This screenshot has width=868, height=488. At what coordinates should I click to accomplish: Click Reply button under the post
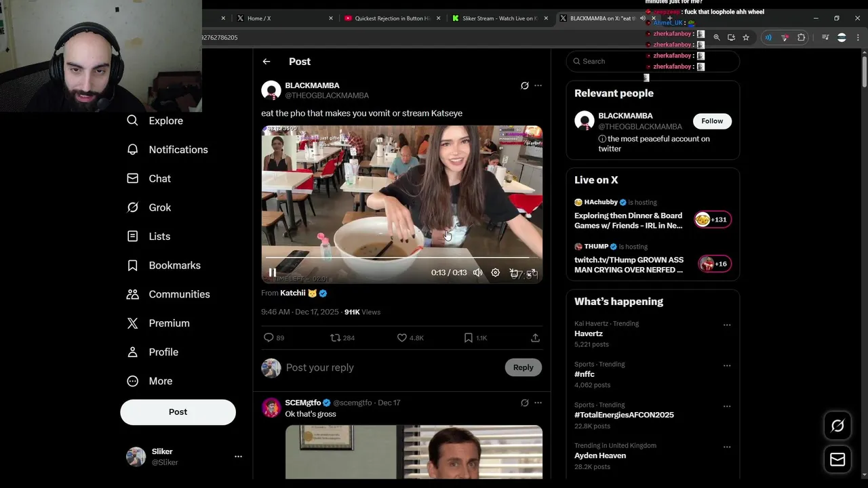(x=523, y=367)
